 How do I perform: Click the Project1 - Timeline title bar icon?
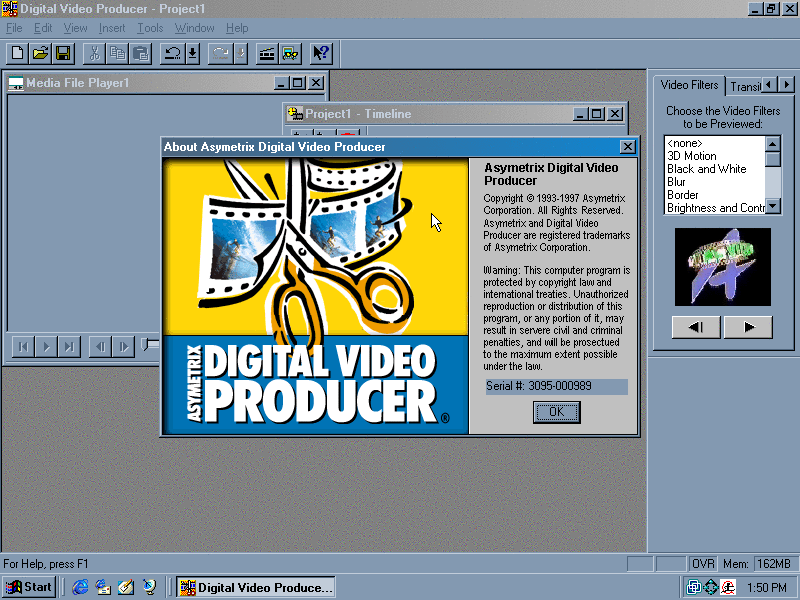[x=294, y=114]
